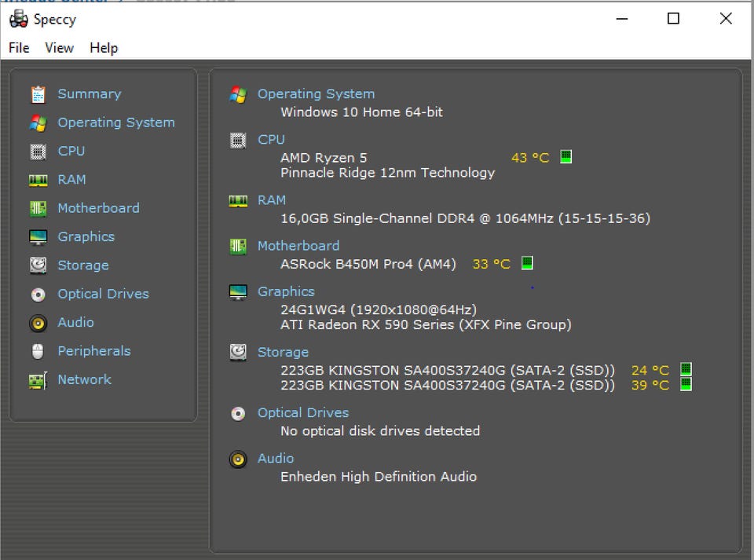Screen dimensions: 754x560
Task: Click the Network card icon in sidebar
Action: tap(38, 380)
